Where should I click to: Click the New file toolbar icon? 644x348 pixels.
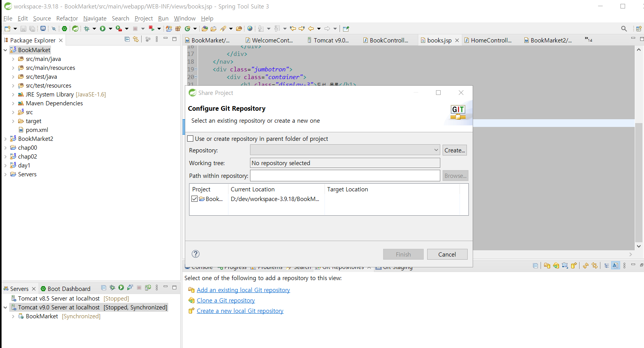click(7, 29)
